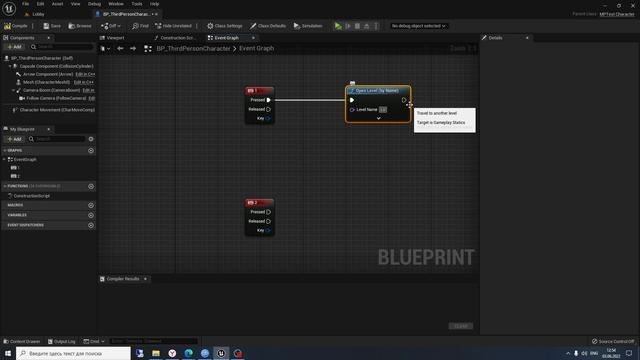This screenshot has height=360, width=640.
Task: Click Clear button in Compiler Results
Action: click(x=461, y=326)
